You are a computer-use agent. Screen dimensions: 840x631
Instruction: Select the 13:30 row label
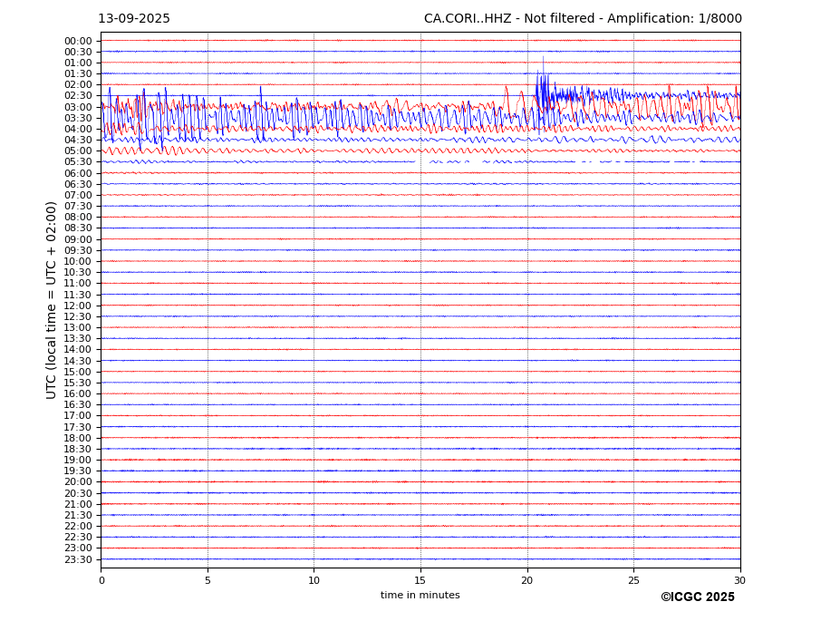(78, 339)
